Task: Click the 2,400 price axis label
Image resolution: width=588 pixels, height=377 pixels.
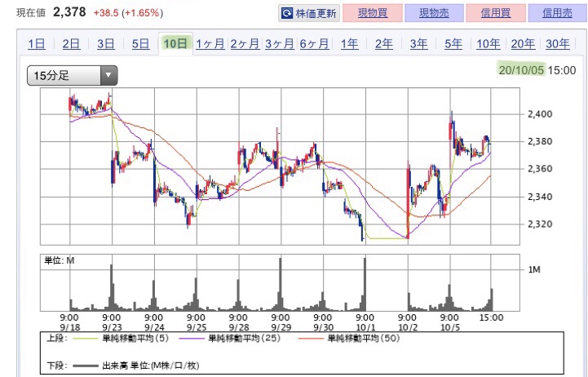Action: click(x=540, y=114)
